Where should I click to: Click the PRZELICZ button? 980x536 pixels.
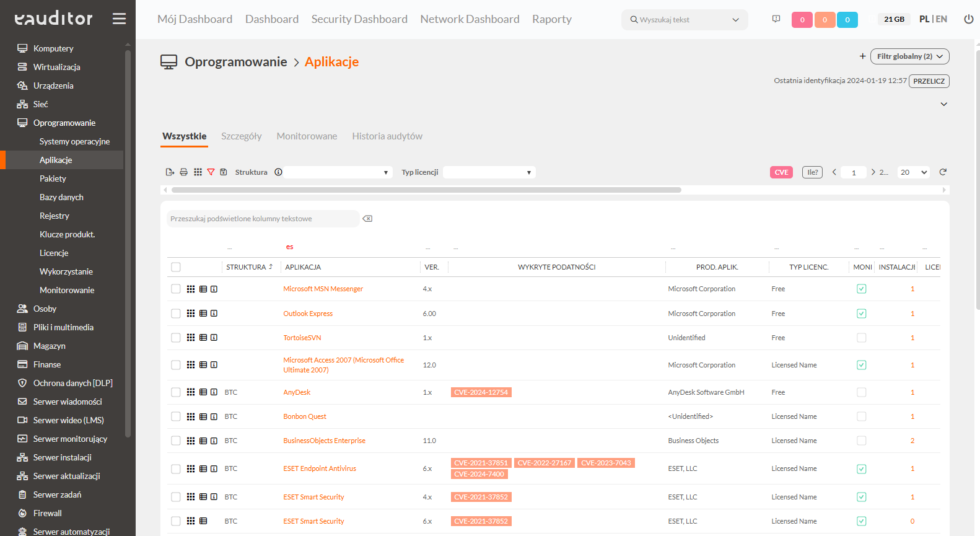(x=929, y=81)
